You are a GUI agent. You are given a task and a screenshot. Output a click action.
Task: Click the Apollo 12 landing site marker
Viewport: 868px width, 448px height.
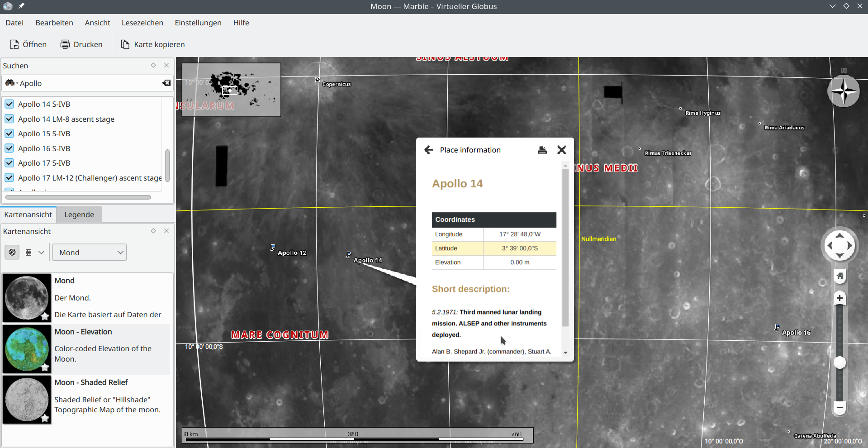click(x=273, y=248)
